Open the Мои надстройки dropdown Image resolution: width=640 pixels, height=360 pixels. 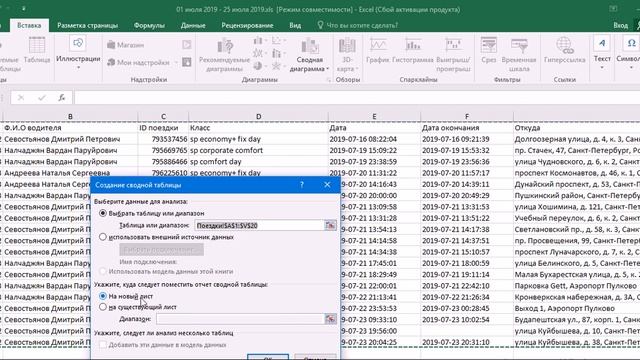[x=176, y=62]
